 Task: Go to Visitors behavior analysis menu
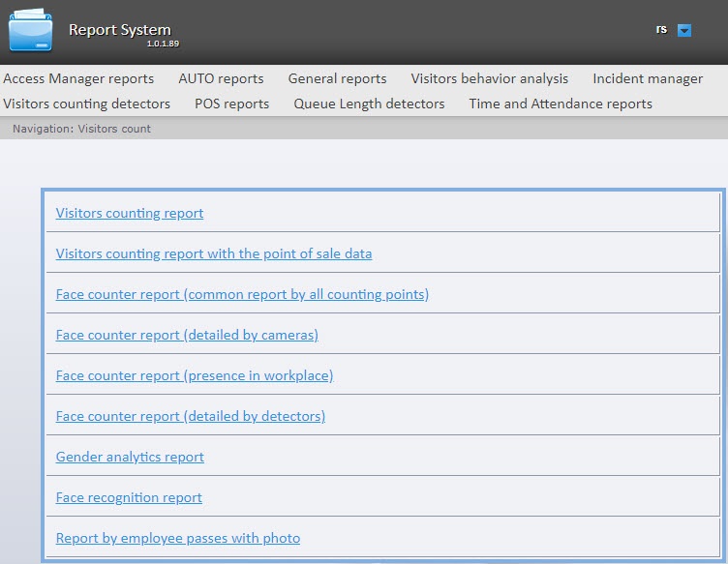489,78
